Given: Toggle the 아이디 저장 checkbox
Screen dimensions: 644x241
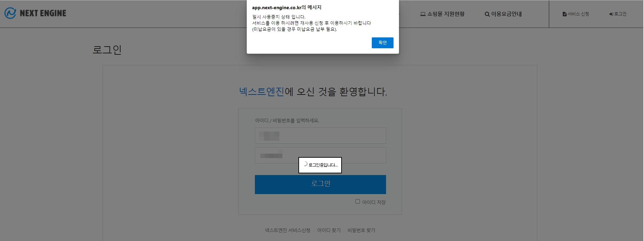Looking at the screenshot, I should tap(358, 202).
